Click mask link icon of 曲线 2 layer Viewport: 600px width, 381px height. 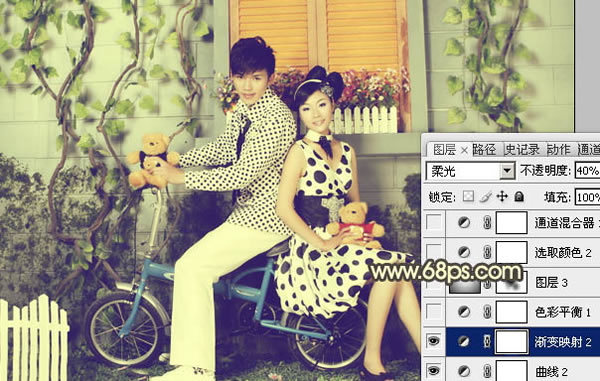pyautogui.click(x=487, y=371)
